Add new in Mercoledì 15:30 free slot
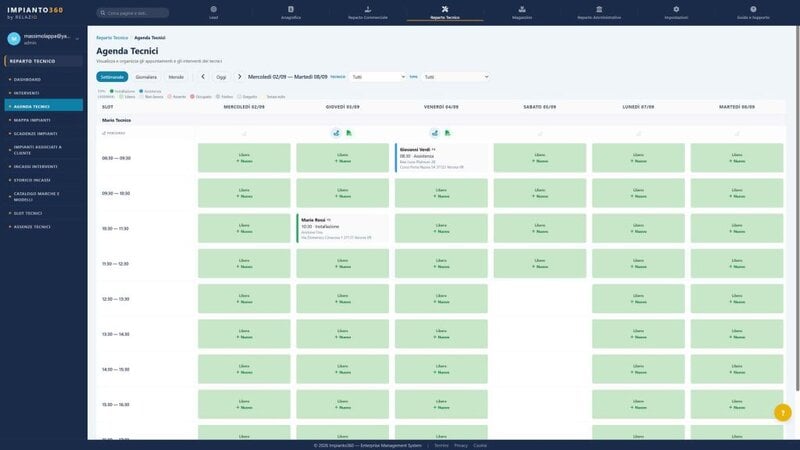This screenshot has height=450, width=800. [x=244, y=407]
